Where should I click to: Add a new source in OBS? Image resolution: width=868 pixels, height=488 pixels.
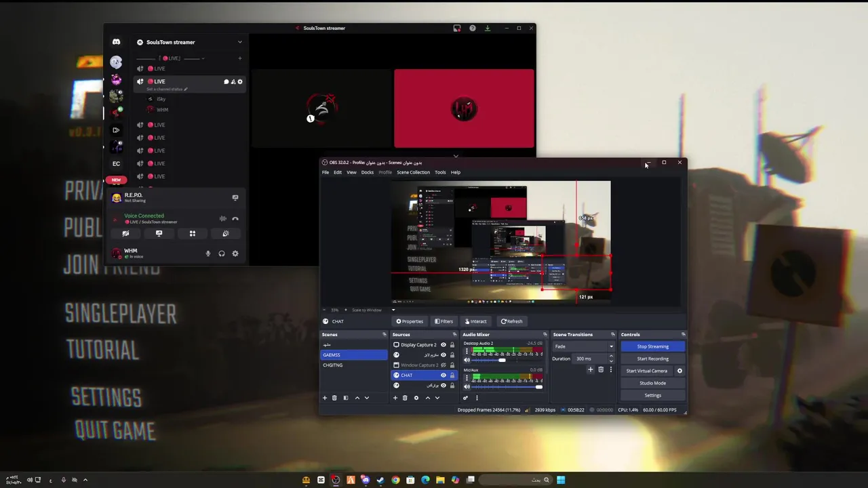[x=395, y=398]
